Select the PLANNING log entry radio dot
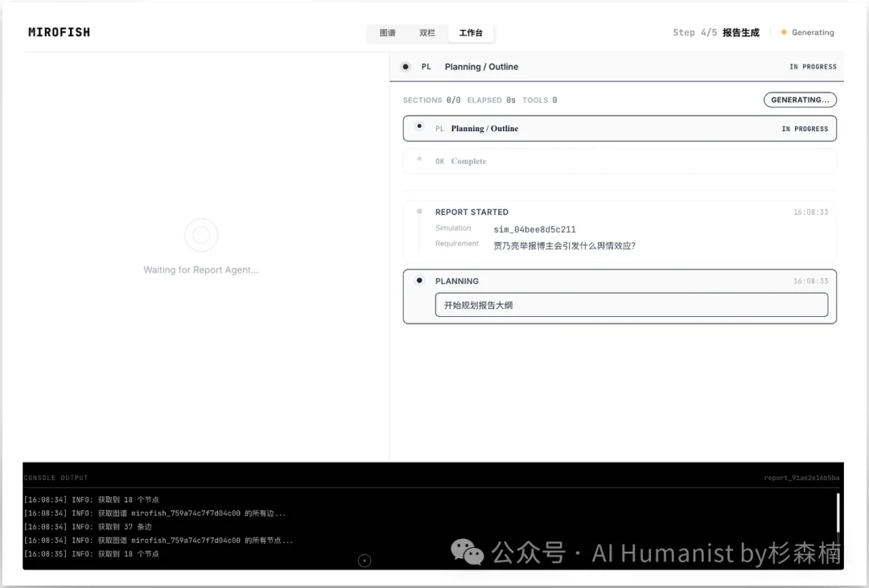This screenshot has height=588, width=869. pos(419,281)
